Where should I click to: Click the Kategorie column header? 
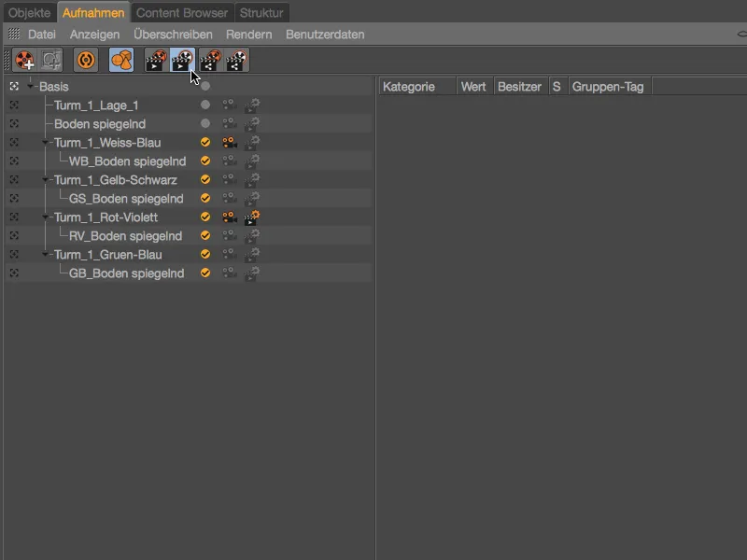417,87
